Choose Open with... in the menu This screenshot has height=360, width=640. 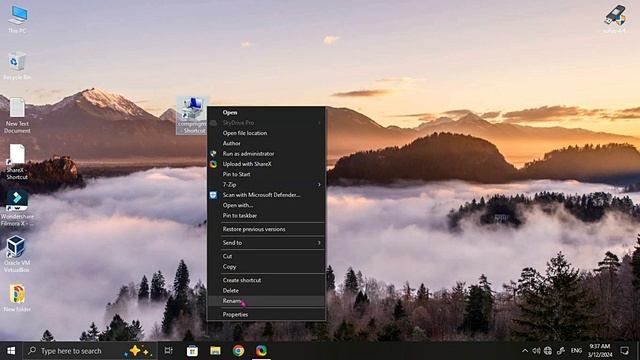(x=267, y=205)
